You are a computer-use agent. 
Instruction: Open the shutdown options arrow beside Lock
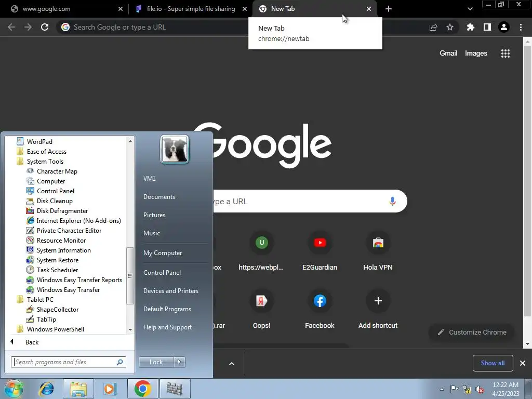pos(179,362)
